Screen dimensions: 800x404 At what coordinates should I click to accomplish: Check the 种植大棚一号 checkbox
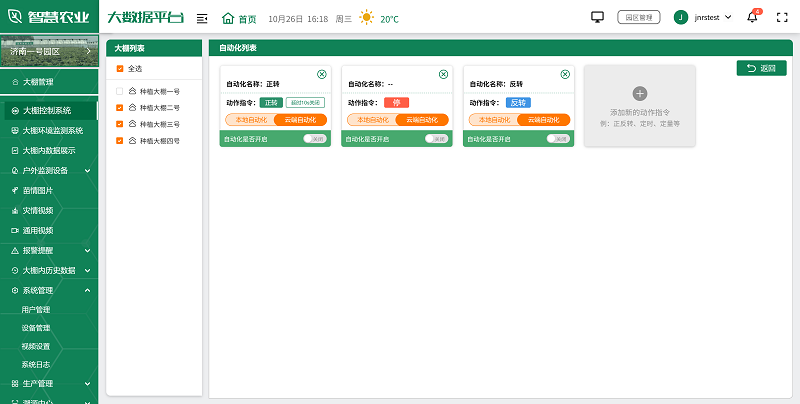click(120, 91)
